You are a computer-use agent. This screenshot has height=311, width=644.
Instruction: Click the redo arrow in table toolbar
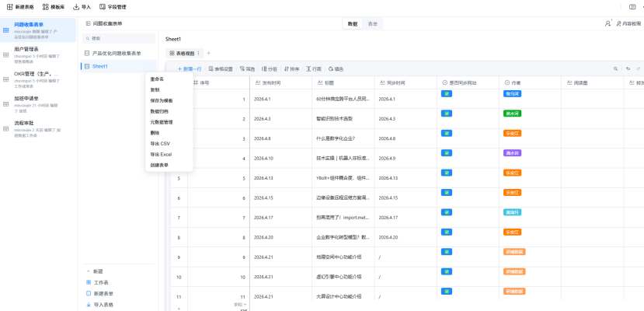639,69
